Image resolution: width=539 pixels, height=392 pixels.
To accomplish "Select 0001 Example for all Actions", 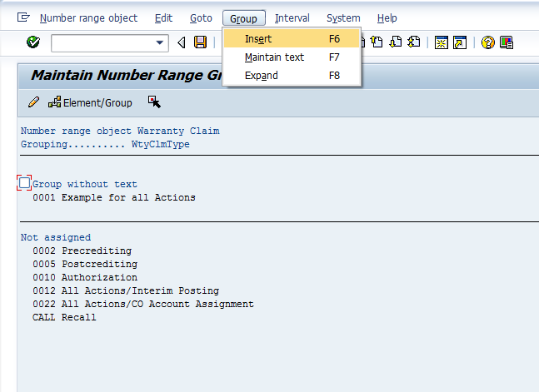I will tap(114, 197).
